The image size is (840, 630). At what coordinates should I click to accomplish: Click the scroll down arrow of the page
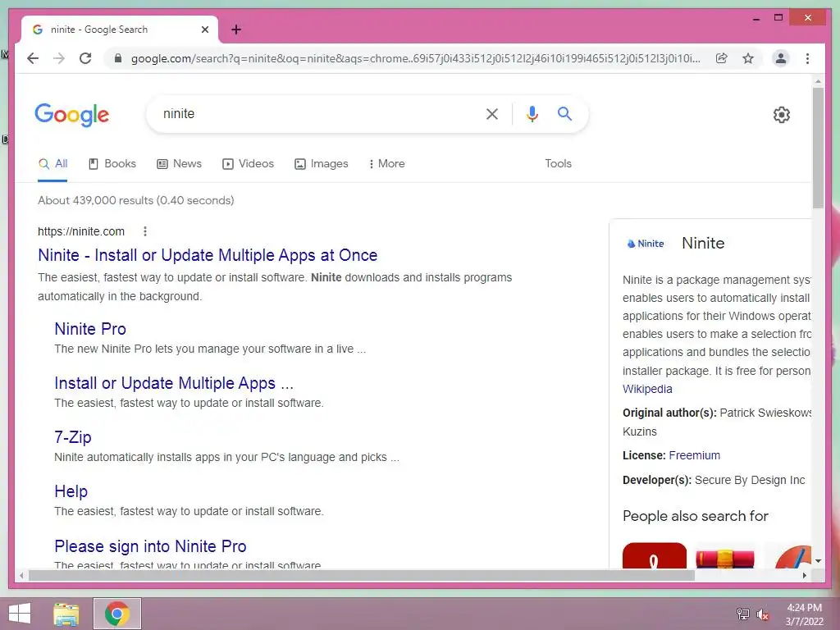[818, 561]
